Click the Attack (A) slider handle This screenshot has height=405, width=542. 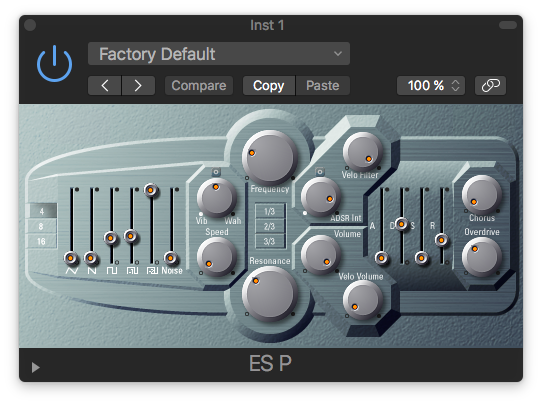coord(381,258)
